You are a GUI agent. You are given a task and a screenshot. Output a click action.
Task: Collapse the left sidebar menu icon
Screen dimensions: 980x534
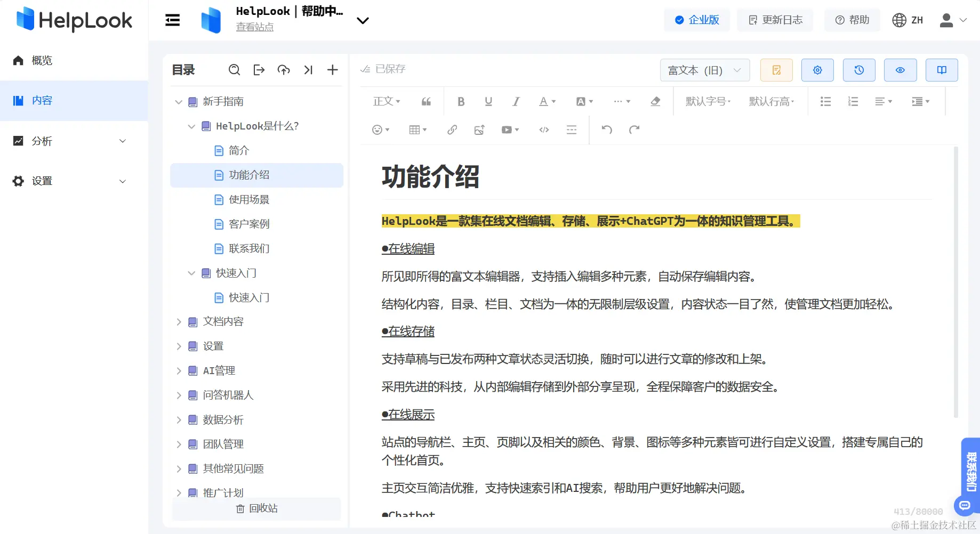[x=172, y=20]
